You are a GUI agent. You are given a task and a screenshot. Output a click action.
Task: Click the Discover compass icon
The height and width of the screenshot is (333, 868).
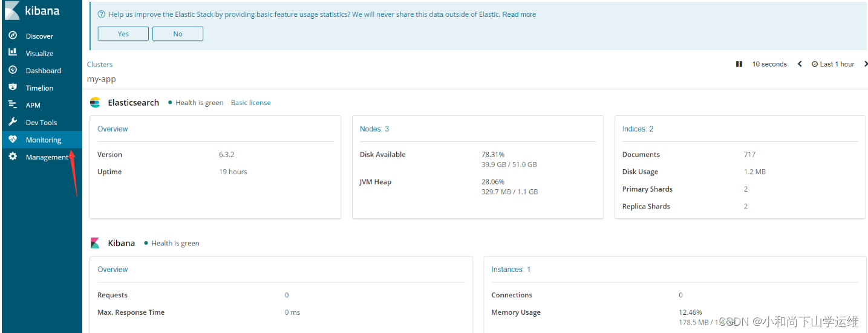point(12,36)
